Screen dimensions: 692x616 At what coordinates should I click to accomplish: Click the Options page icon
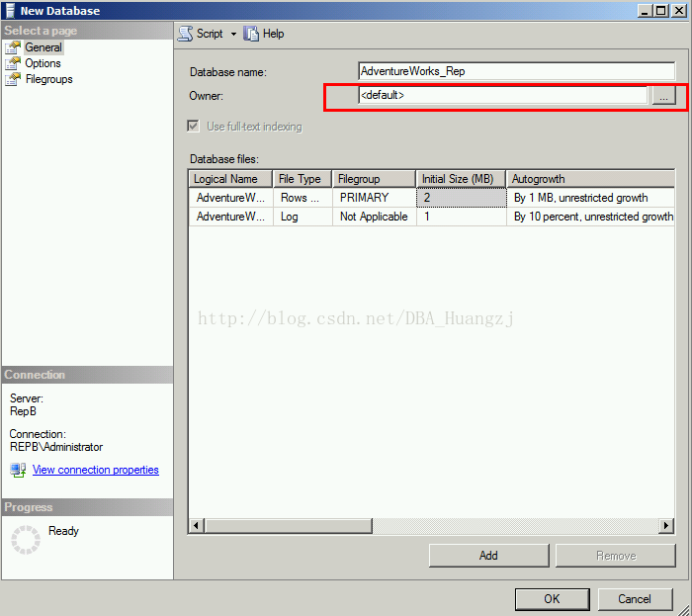(13, 63)
